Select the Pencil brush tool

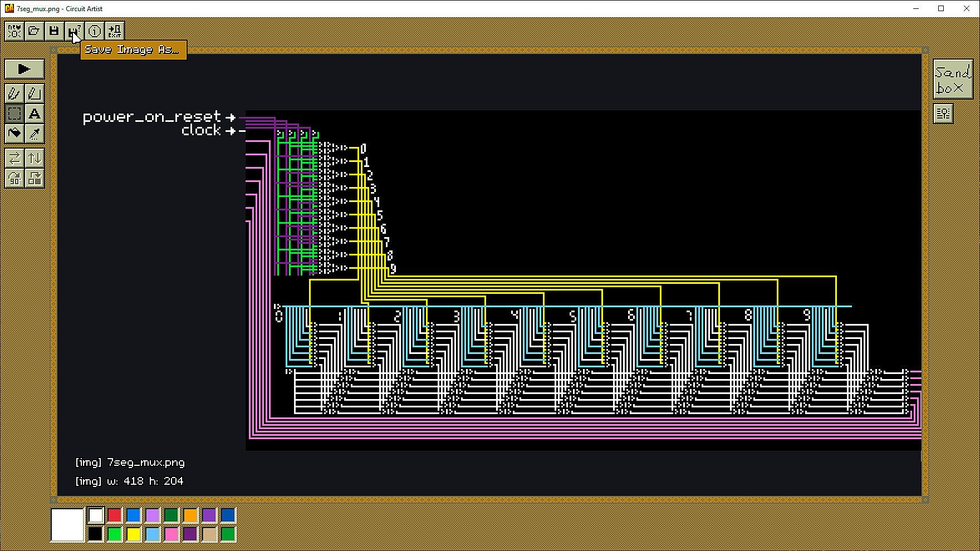(14, 94)
